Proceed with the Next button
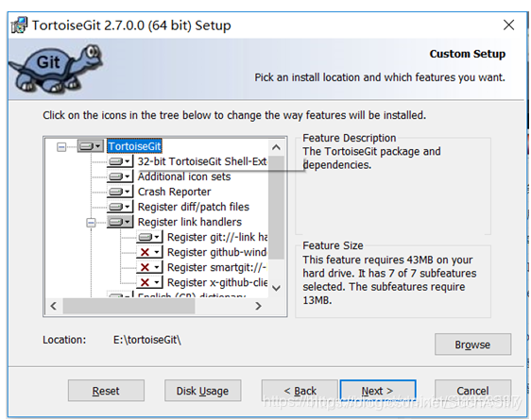The width and height of the screenshot is (531, 420). (x=378, y=391)
